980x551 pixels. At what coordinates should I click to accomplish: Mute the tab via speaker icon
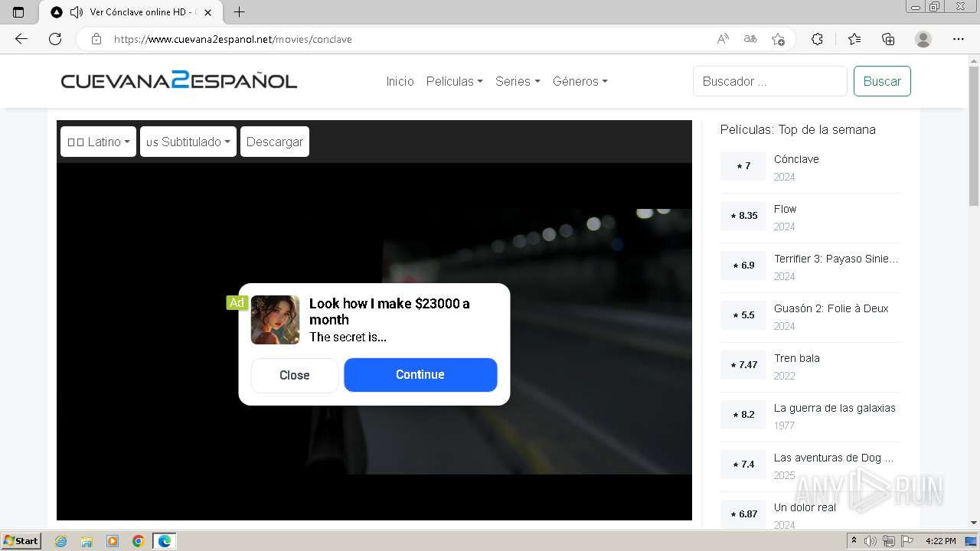pyautogui.click(x=76, y=12)
